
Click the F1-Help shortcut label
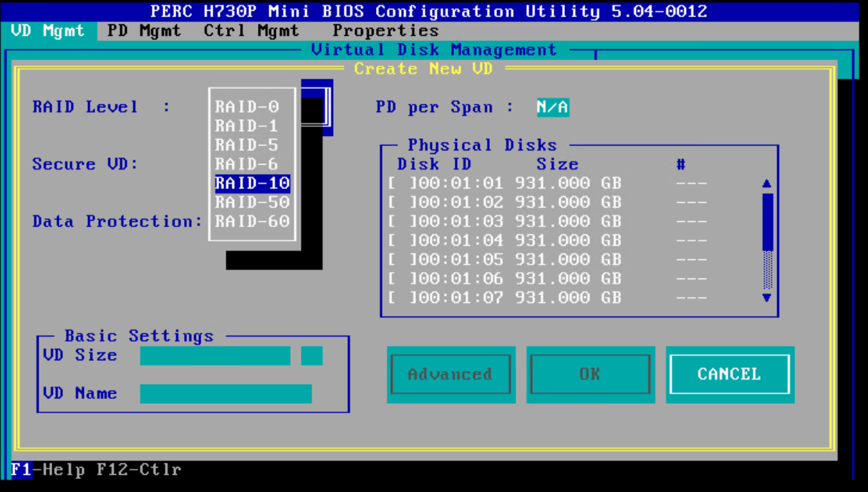pyautogui.click(x=48, y=470)
